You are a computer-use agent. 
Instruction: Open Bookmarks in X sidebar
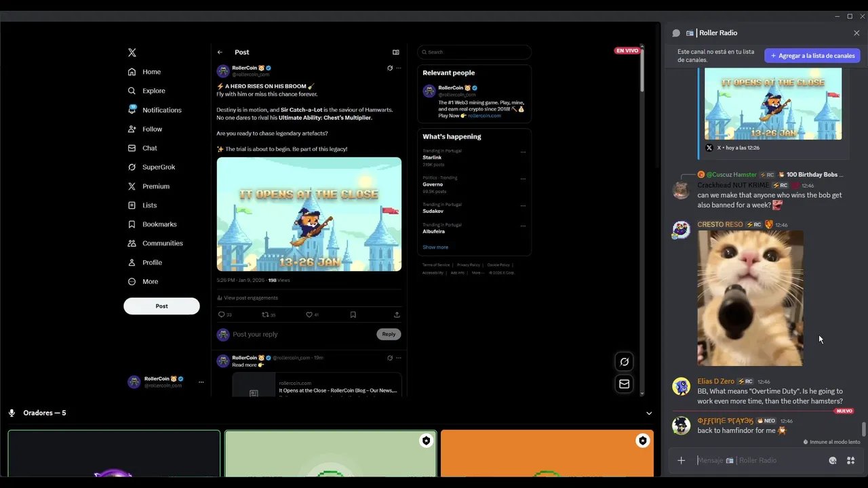[152, 224]
